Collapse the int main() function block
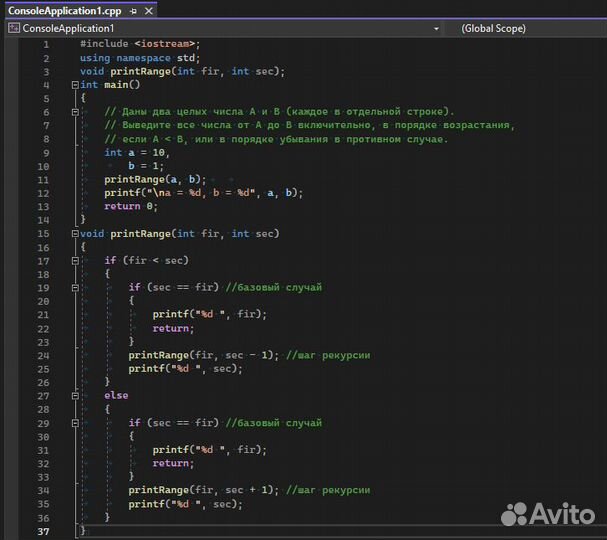This screenshot has height=540, width=607. [x=75, y=85]
